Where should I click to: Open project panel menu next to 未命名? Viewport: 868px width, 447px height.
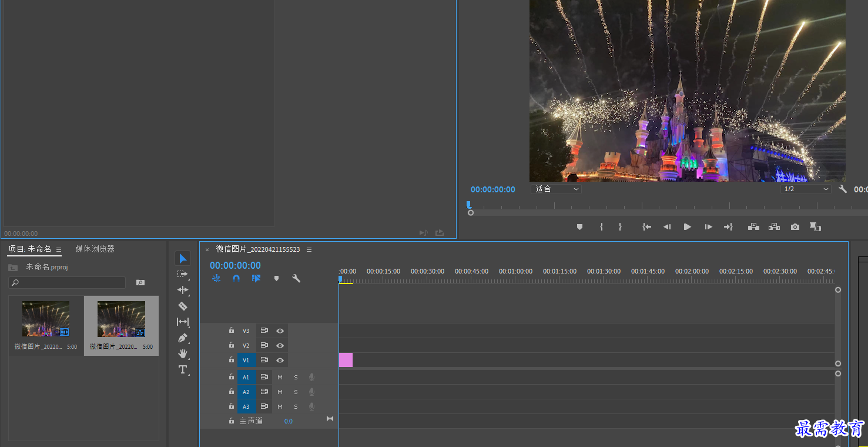(x=59, y=249)
